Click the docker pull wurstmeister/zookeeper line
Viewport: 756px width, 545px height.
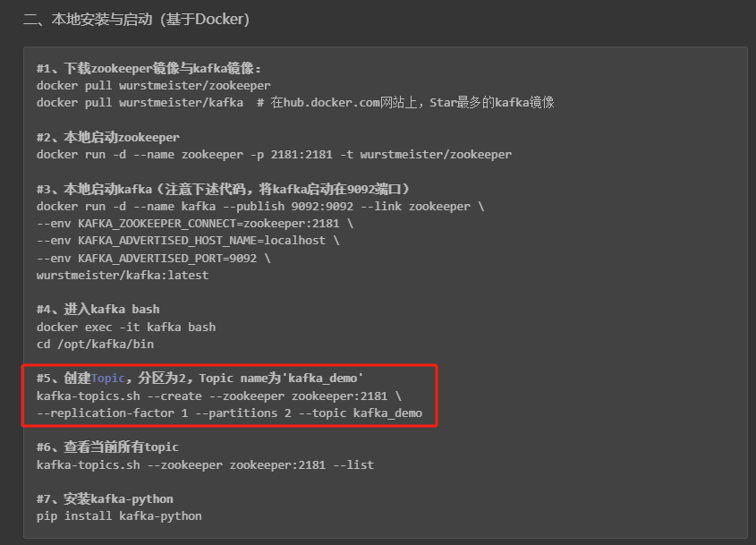point(153,86)
